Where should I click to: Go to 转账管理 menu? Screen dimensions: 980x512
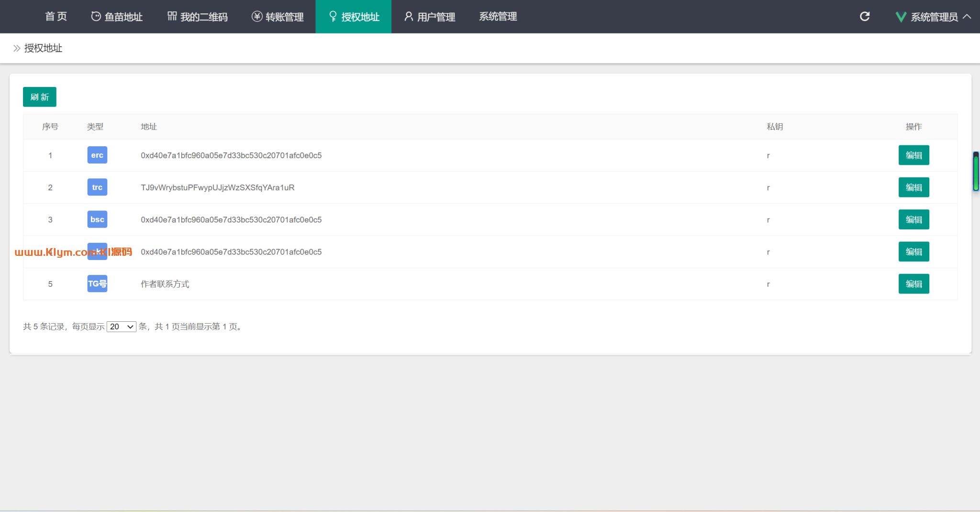coord(278,17)
